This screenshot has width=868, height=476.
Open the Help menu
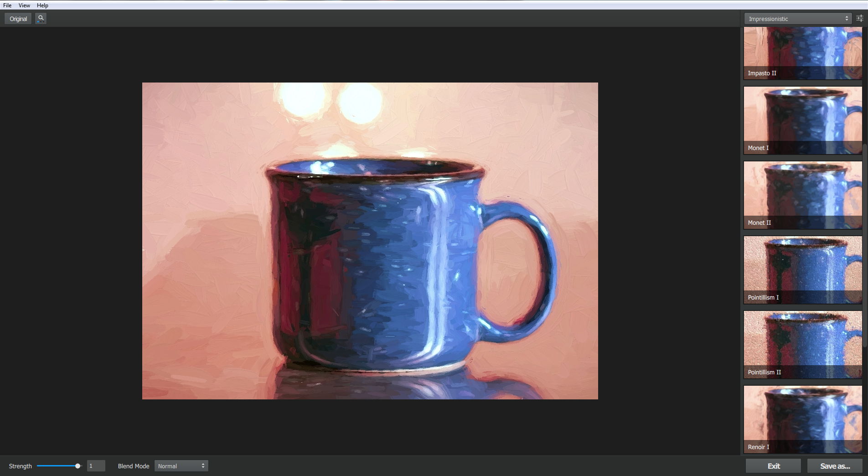pos(42,5)
